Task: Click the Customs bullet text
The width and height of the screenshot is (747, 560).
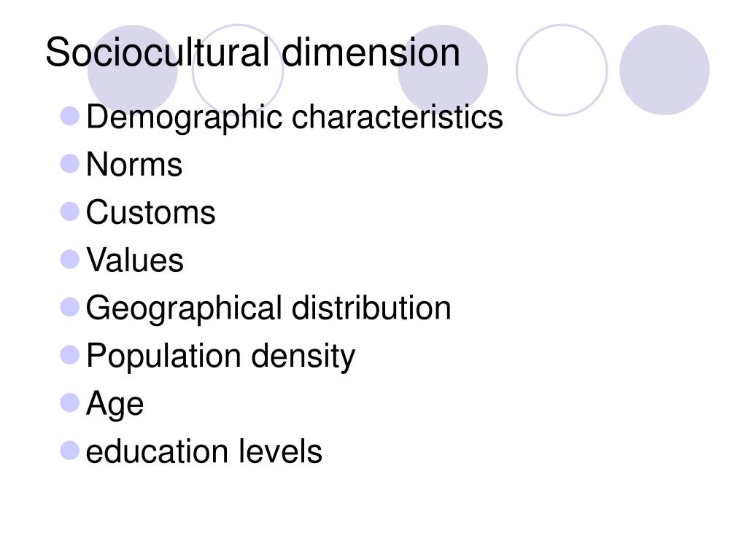Action: pyautogui.click(x=150, y=212)
